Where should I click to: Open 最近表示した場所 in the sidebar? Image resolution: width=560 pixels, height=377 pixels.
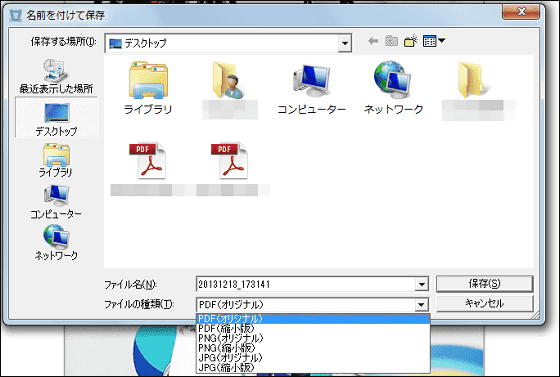coord(56,76)
